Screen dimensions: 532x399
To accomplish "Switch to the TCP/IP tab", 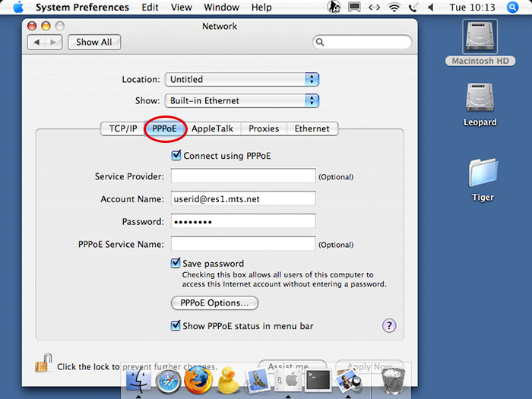I will pos(123,128).
